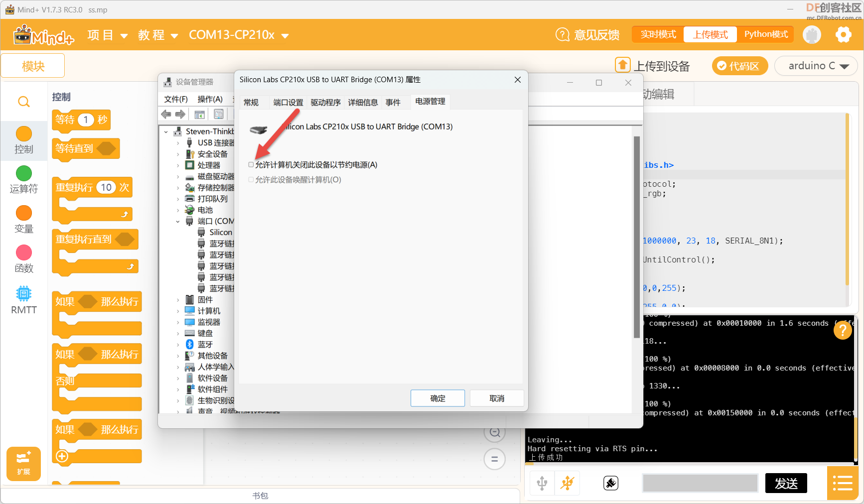Click the clear output brush icon
The width and height of the screenshot is (864, 504).
click(611, 483)
